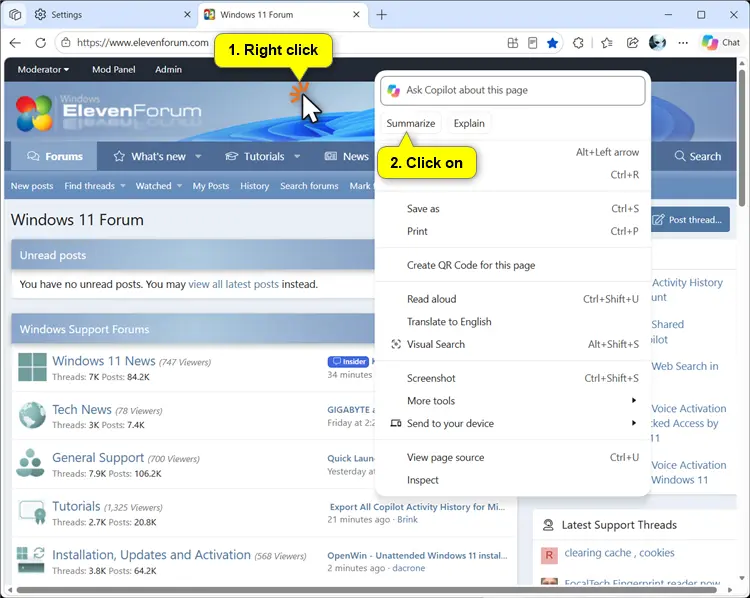
Task: Click the browser back arrow
Action: coord(15,43)
